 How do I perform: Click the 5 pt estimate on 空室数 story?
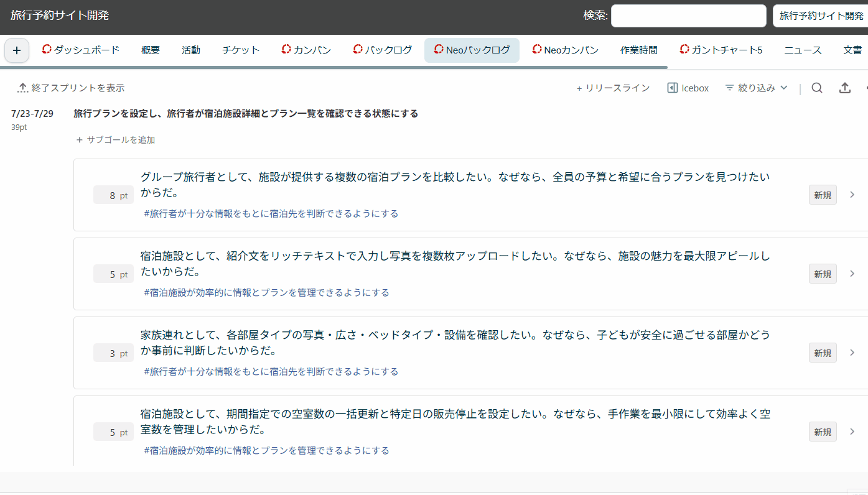pos(113,432)
